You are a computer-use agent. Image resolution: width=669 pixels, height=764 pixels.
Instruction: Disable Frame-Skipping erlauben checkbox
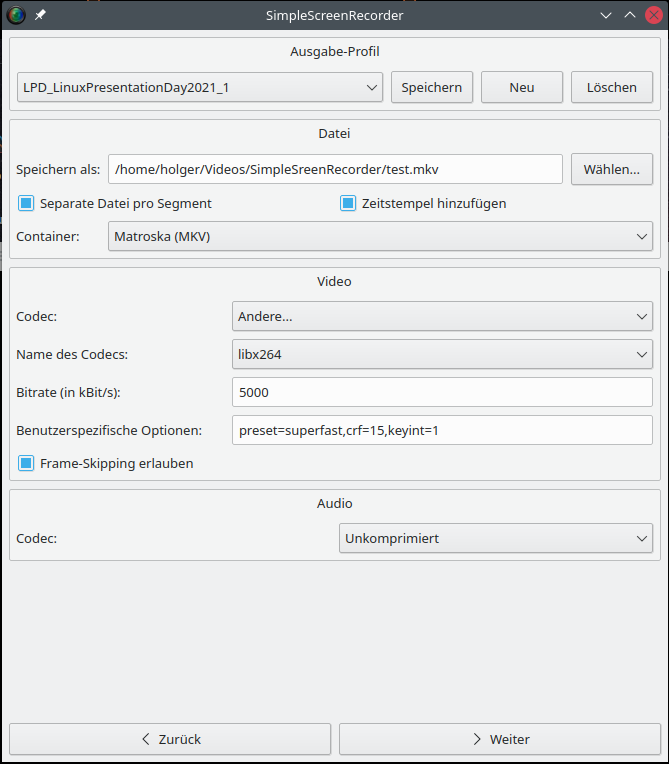pos(27,463)
